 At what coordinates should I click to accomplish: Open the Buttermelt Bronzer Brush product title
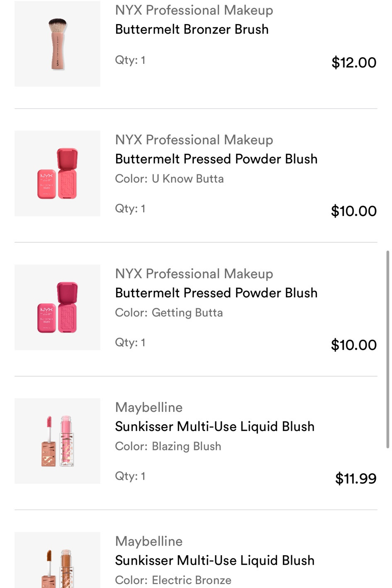pos(192,29)
